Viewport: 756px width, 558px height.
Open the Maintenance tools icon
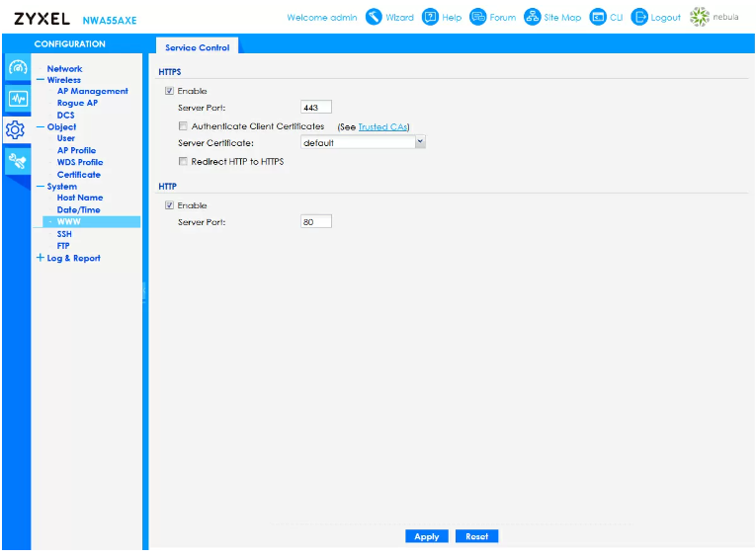click(16, 161)
